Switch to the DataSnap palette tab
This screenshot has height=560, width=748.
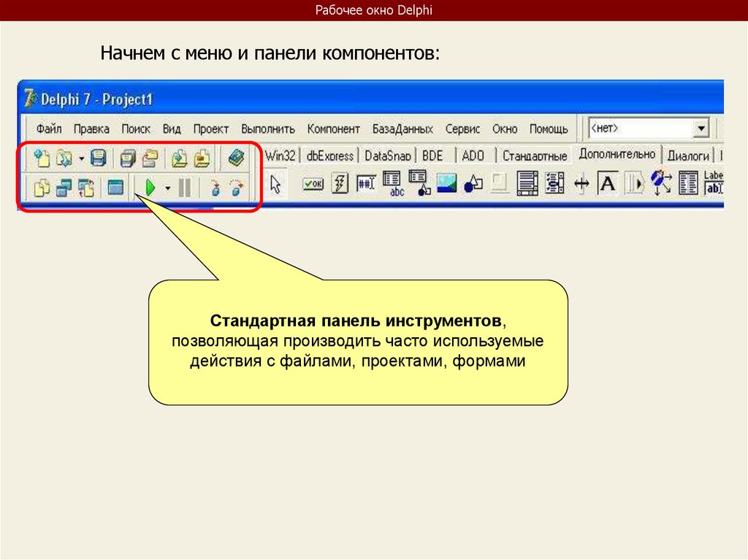[x=387, y=156]
